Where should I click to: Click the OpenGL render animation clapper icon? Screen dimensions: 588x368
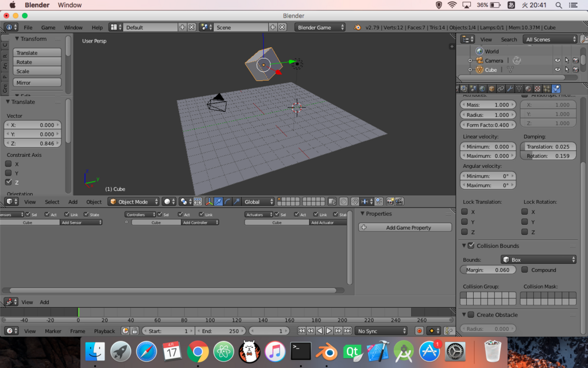(x=400, y=202)
